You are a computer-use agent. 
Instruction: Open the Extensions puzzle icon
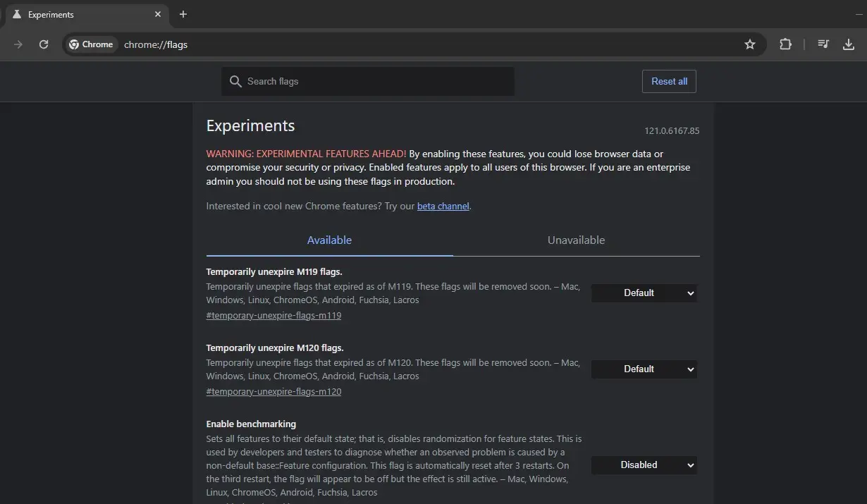pyautogui.click(x=785, y=44)
